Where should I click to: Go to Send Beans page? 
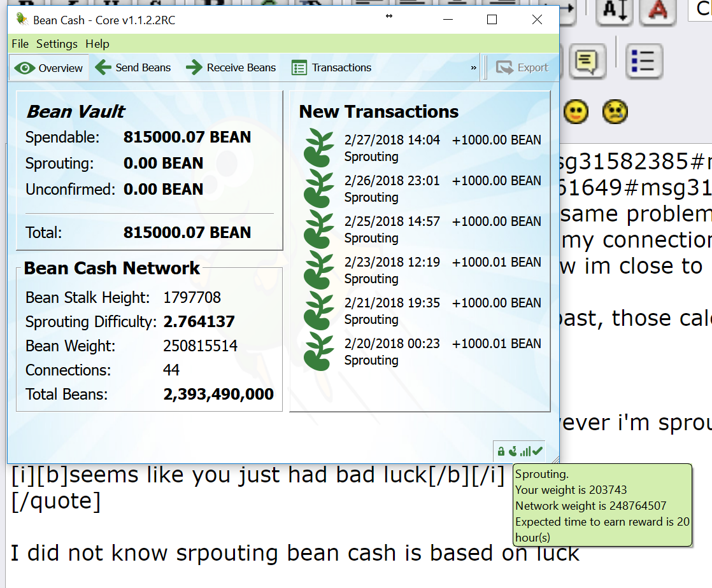pos(133,67)
